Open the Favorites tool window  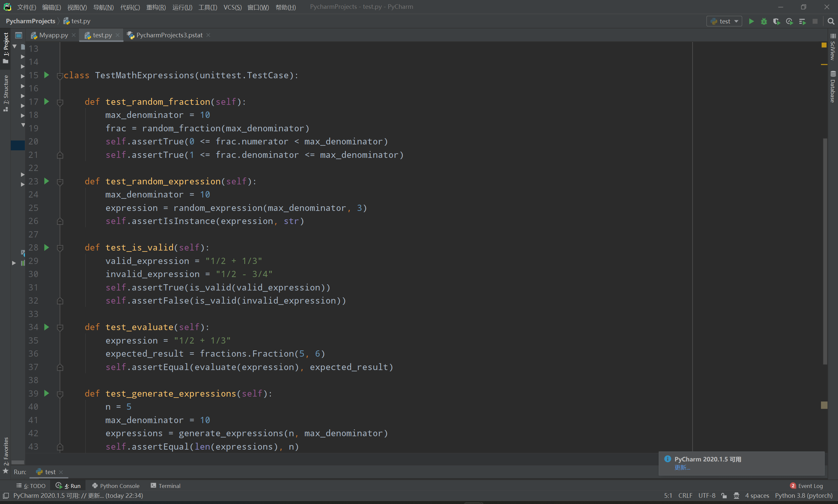point(6,455)
